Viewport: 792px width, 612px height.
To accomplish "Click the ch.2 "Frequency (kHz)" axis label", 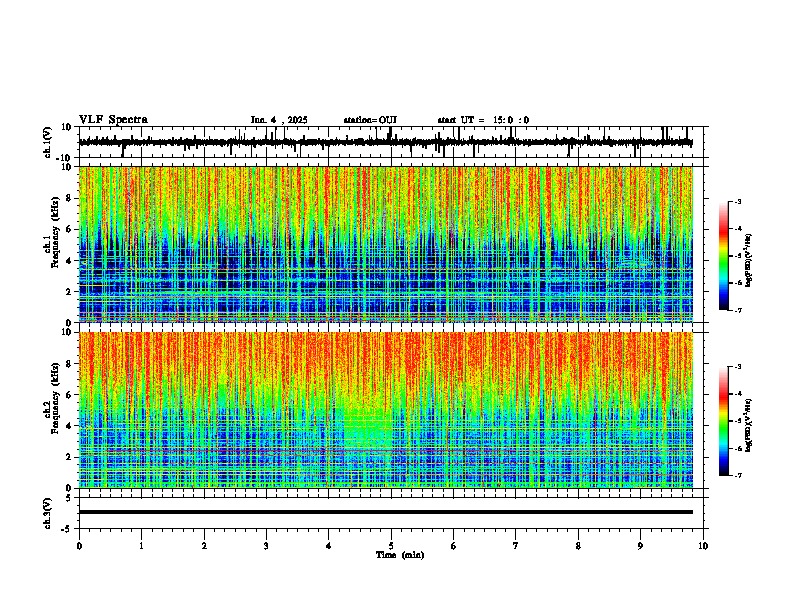I will point(55,397).
